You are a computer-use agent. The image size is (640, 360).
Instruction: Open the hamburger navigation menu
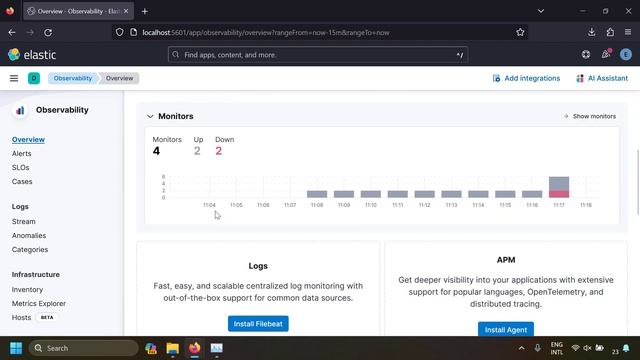tap(14, 78)
